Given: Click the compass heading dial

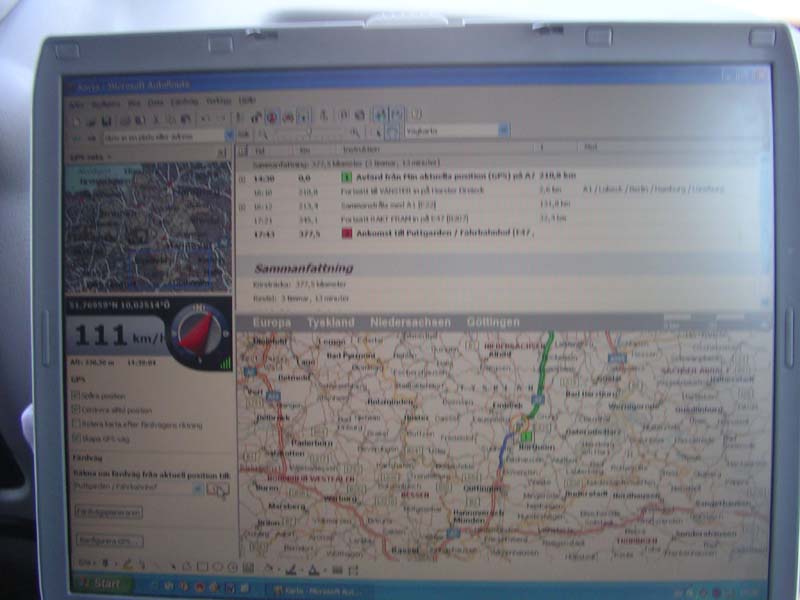Looking at the screenshot, I should 199,334.
